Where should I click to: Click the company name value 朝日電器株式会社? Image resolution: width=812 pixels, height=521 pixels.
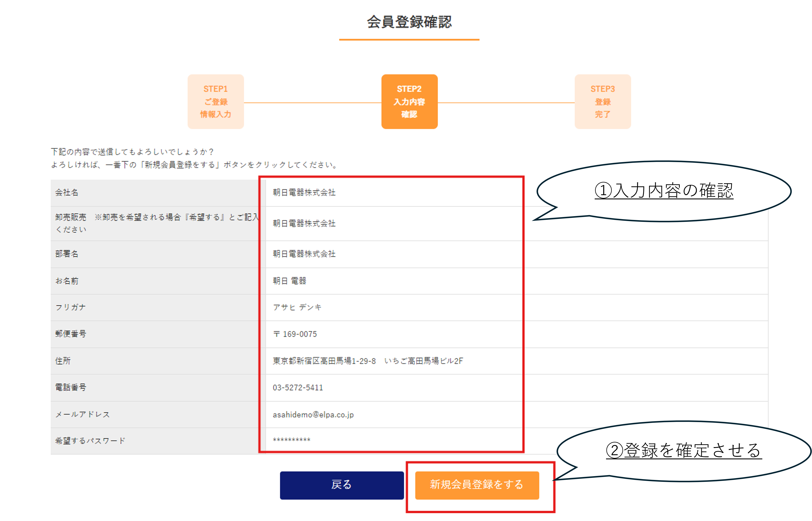tap(304, 192)
